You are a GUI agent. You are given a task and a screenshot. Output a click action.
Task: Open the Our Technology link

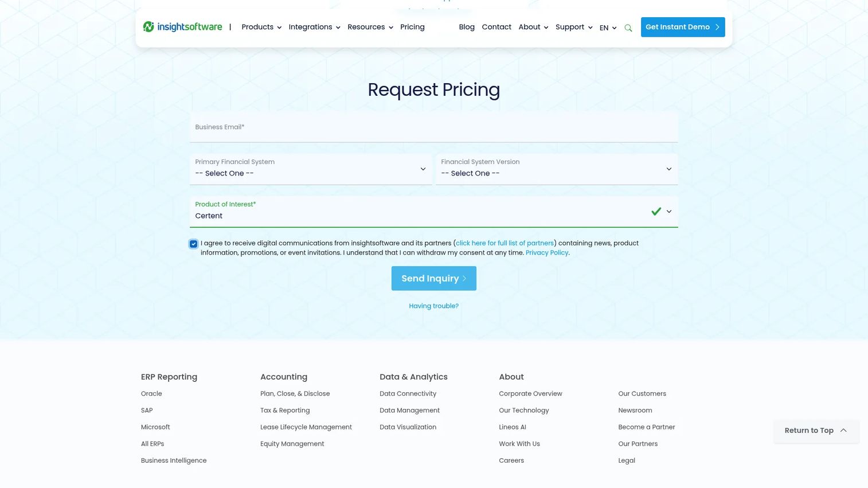click(x=524, y=410)
